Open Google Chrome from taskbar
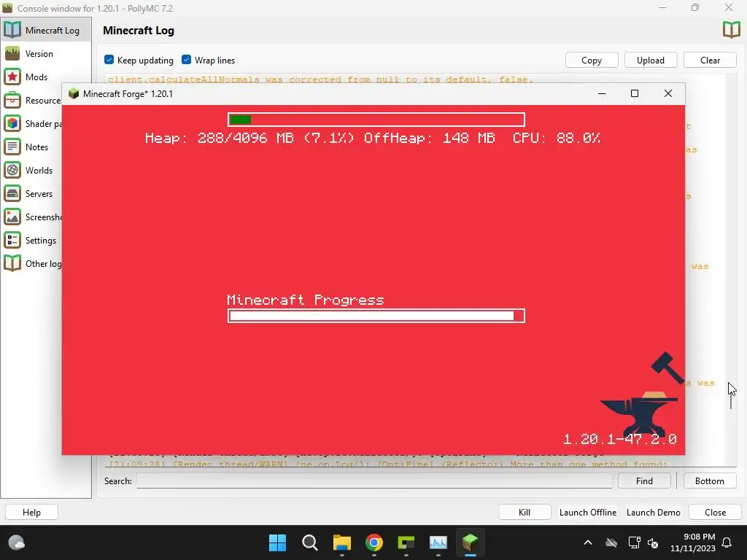747x560 pixels. [x=374, y=542]
